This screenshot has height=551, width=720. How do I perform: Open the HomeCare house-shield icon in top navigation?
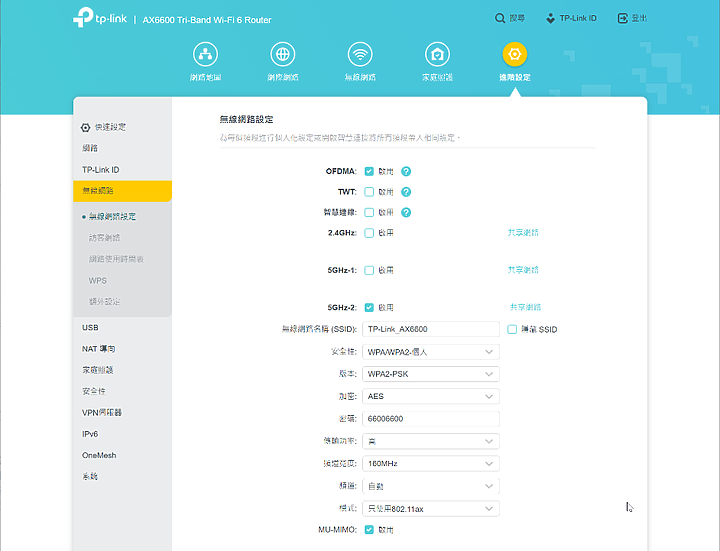437,54
